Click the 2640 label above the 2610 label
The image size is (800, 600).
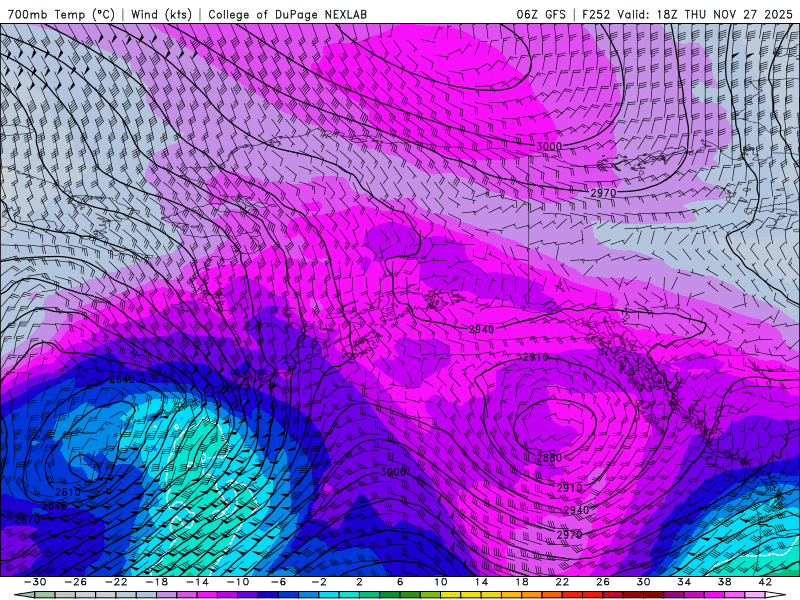(122, 379)
